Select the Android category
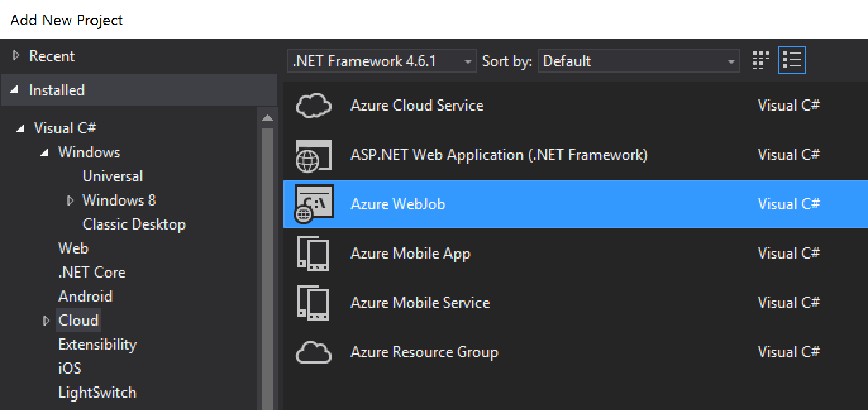The height and width of the screenshot is (411, 868). click(85, 297)
